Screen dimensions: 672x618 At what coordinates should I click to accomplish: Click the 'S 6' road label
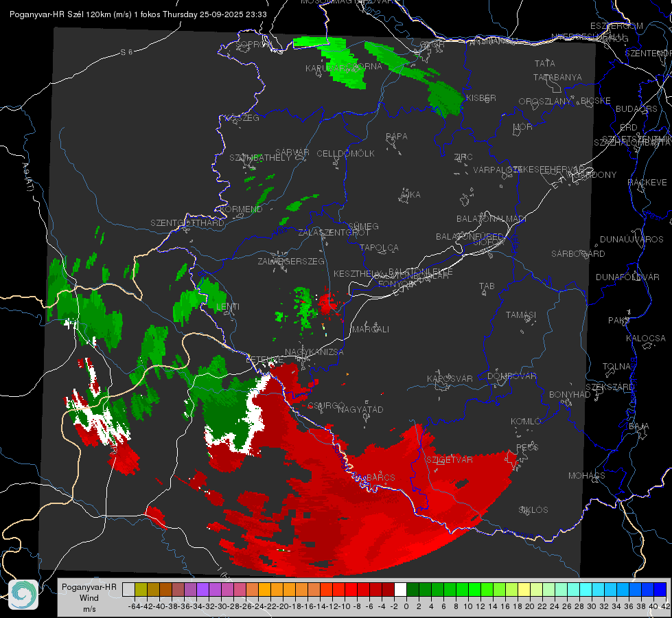(126, 52)
